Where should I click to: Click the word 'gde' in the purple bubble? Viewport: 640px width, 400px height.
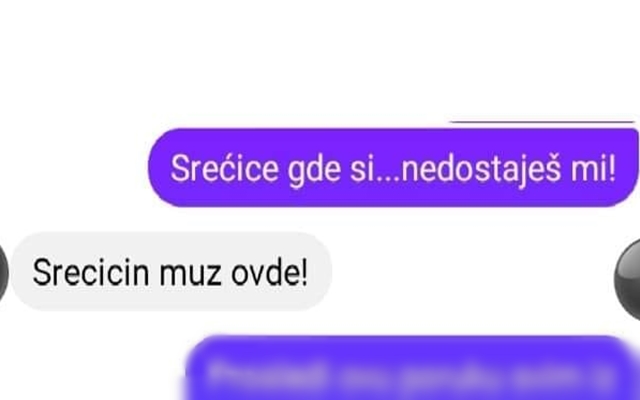click(314, 171)
